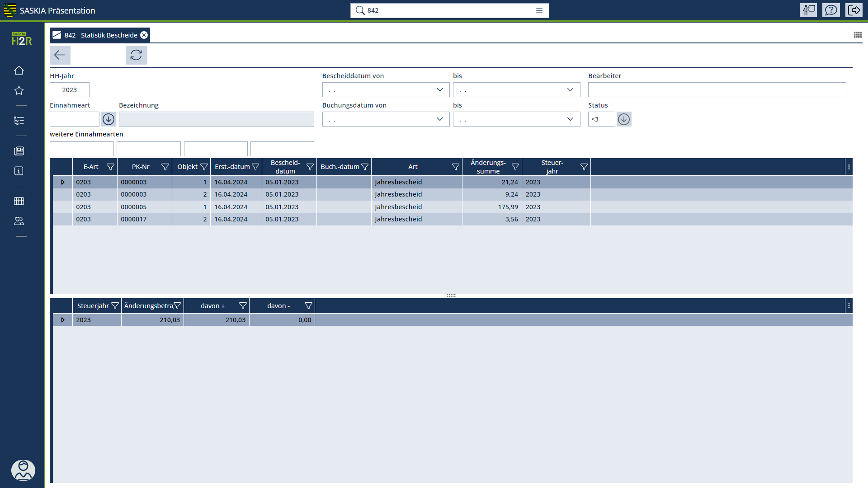Click the Status lookup arrow button
Viewport: 868px width, 488px height.
pyautogui.click(x=624, y=119)
